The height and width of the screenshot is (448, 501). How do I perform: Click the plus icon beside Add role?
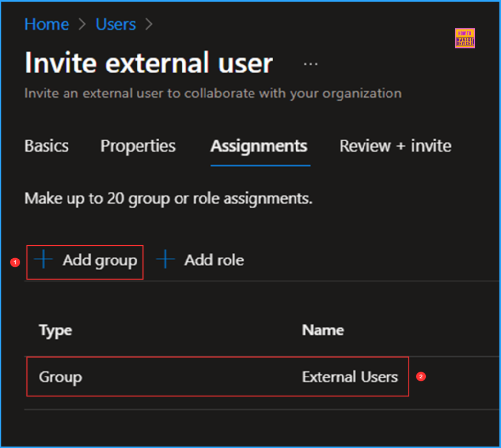pyautogui.click(x=165, y=260)
